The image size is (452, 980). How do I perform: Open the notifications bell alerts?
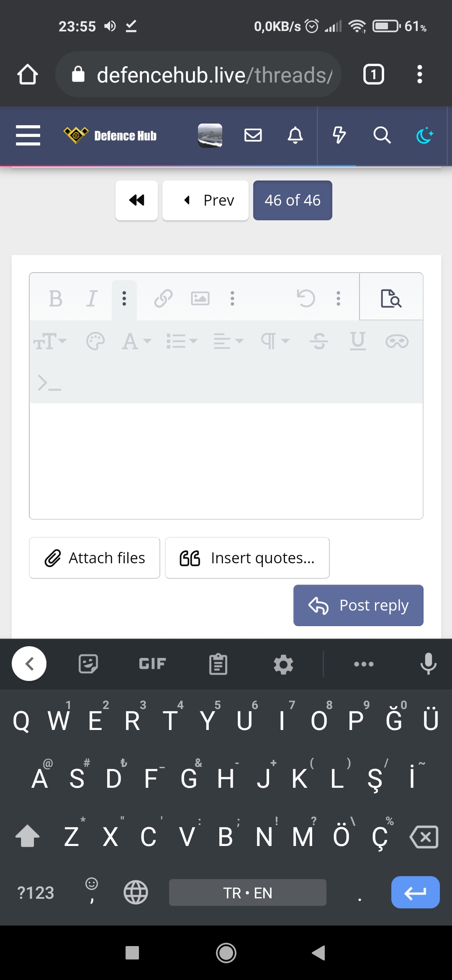pos(295,135)
